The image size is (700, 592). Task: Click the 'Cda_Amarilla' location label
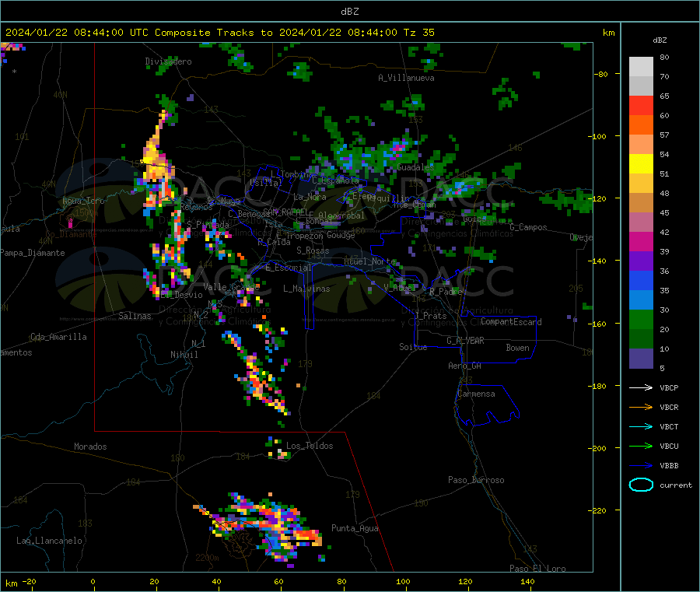[58, 337]
